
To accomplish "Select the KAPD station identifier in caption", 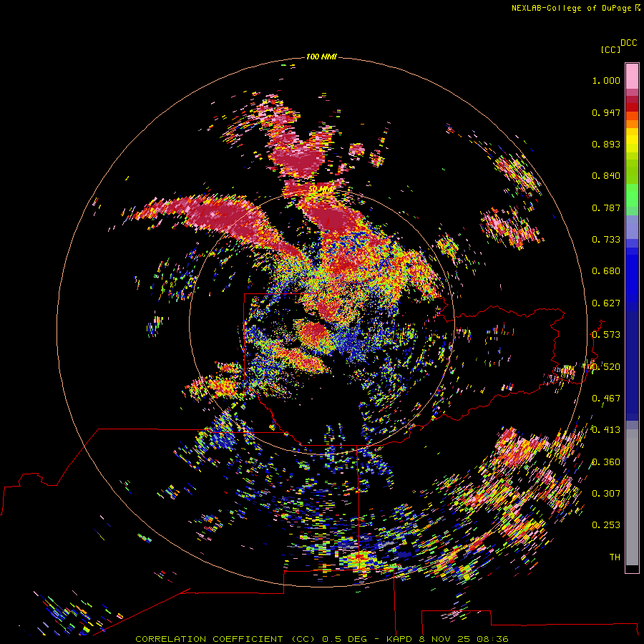I will pyautogui.click(x=399, y=639).
